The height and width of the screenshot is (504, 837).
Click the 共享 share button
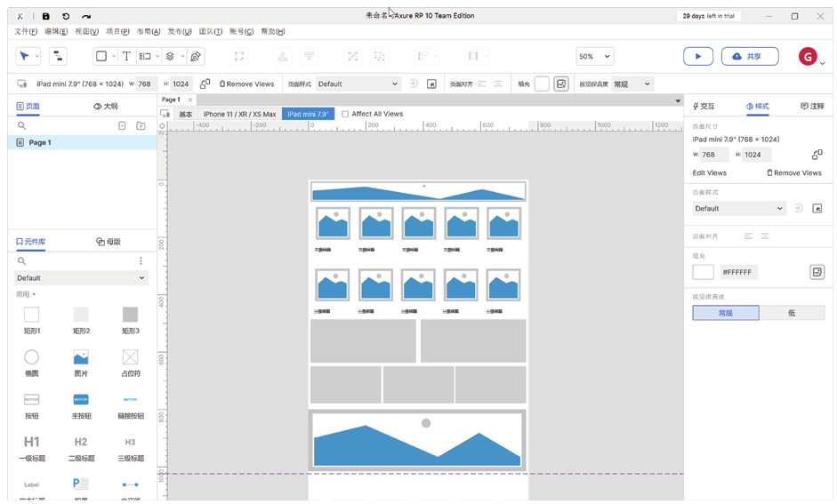(749, 56)
